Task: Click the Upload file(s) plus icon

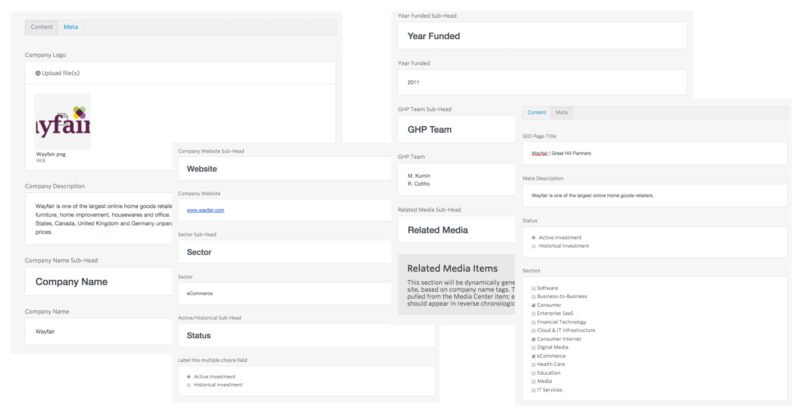Action: [38, 73]
